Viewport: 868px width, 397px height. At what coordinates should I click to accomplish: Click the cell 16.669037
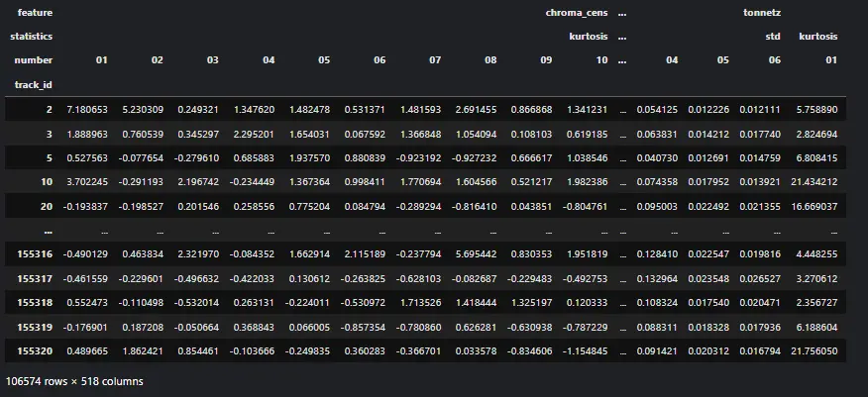point(814,206)
